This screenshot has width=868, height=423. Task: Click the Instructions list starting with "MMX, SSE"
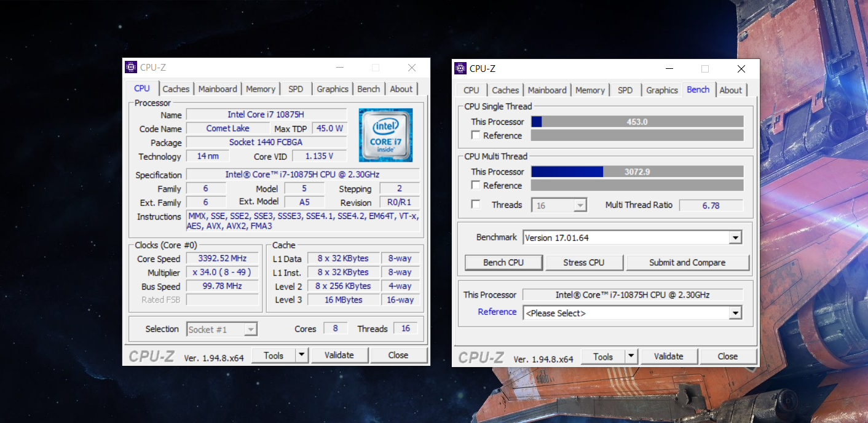coord(303,221)
